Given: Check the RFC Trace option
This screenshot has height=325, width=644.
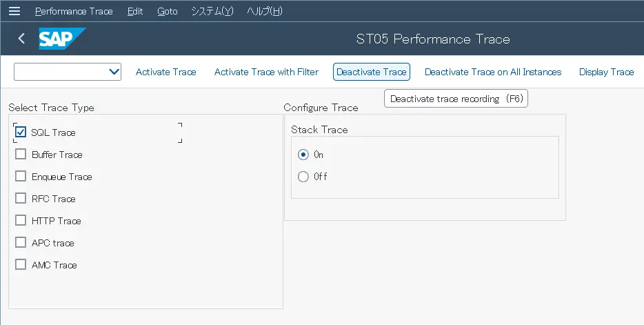Looking at the screenshot, I should [21, 198].
